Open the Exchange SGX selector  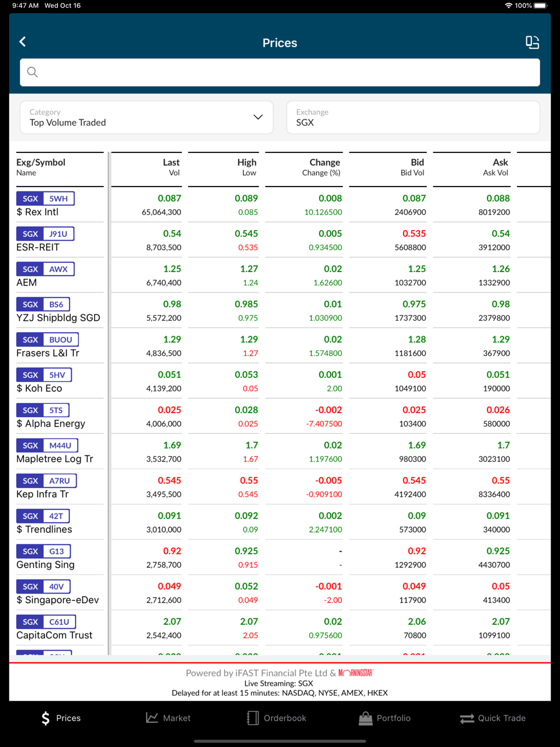pyautogui.click(x=413, y=117)
